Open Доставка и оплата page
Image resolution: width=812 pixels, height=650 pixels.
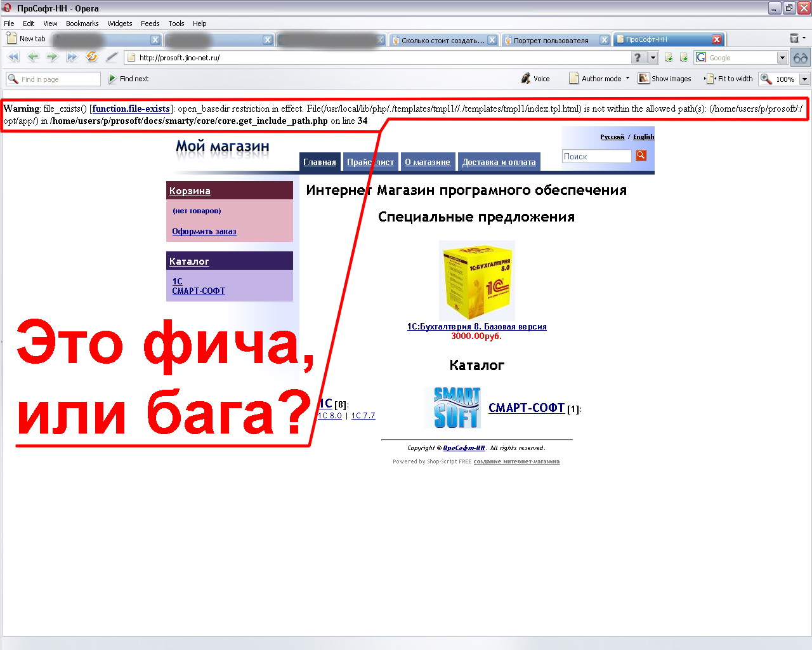coord(499,162)
